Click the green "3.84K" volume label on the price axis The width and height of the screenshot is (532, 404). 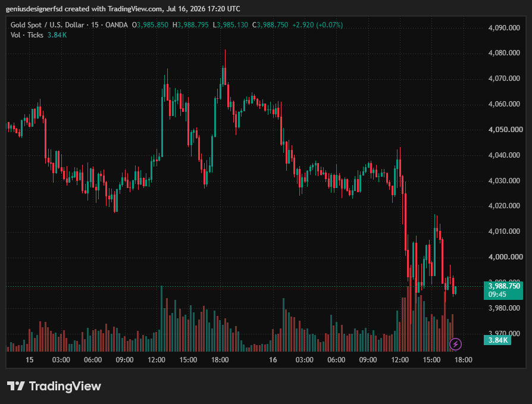click(497, 340)
